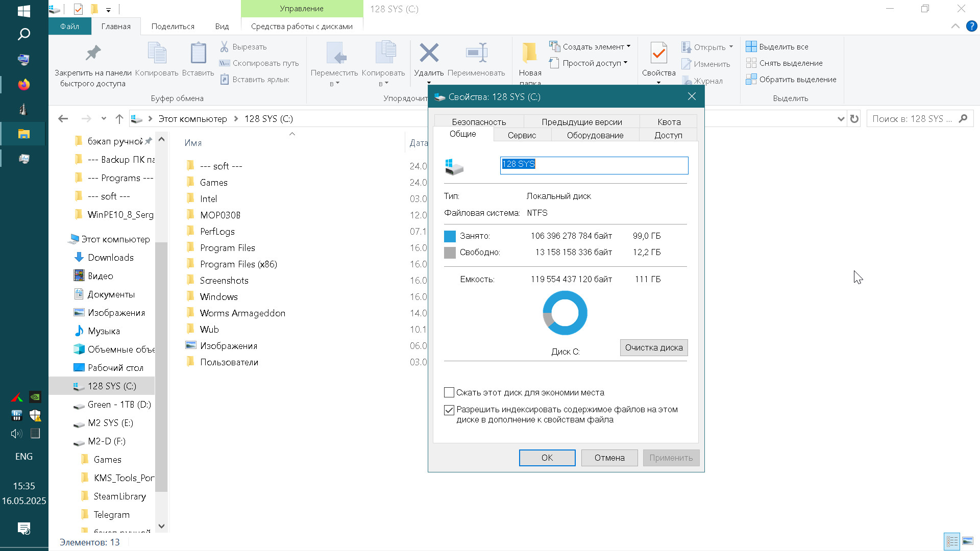The image size is (980, 551).
Task: Open the address bar history dropdown arrow
Action: point(841,119)
